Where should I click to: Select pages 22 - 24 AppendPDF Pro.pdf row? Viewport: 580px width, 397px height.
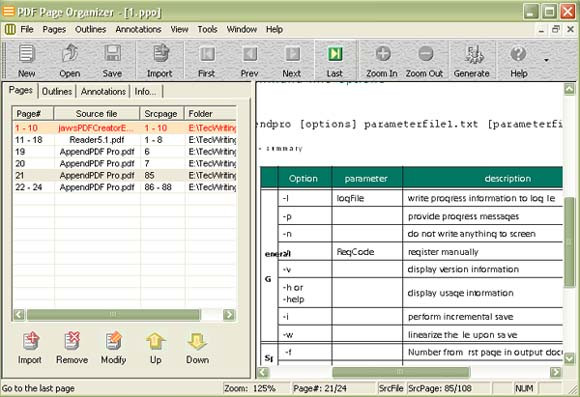point(125,187)
